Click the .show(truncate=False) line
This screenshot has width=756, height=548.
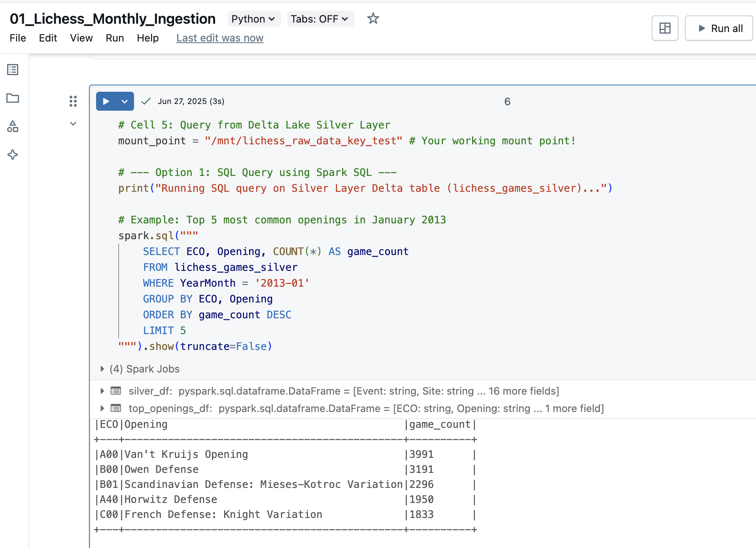(x=195, y=346)
